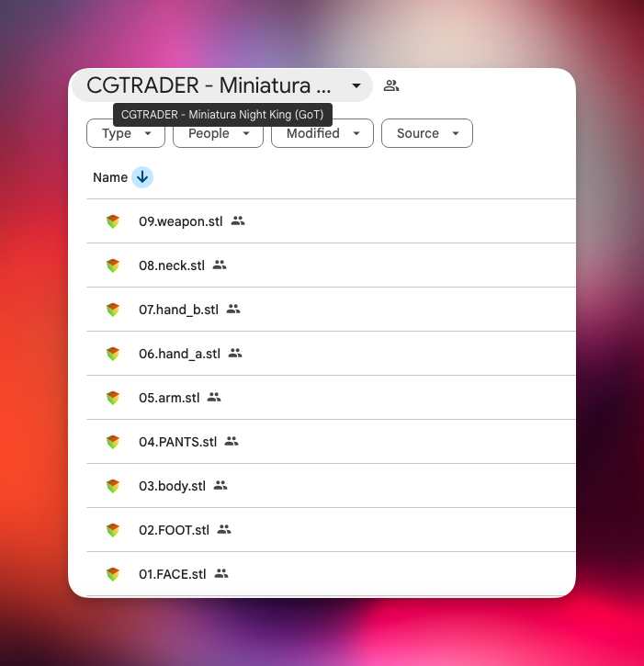The height and width of the screenshot is (666, 644).
Task: Click the shared icon next to 05.arm.stl
Action: pos(214,397)
